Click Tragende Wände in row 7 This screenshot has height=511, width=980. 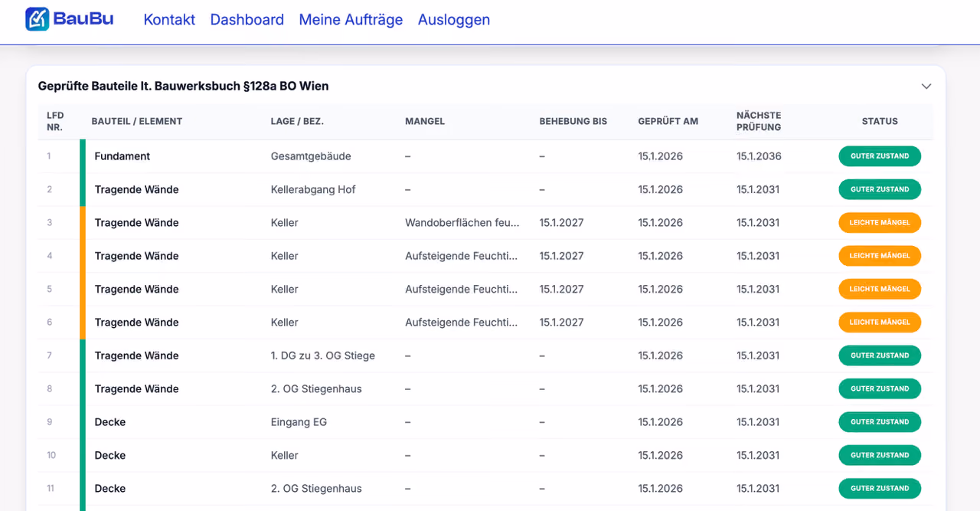(136, 355)
